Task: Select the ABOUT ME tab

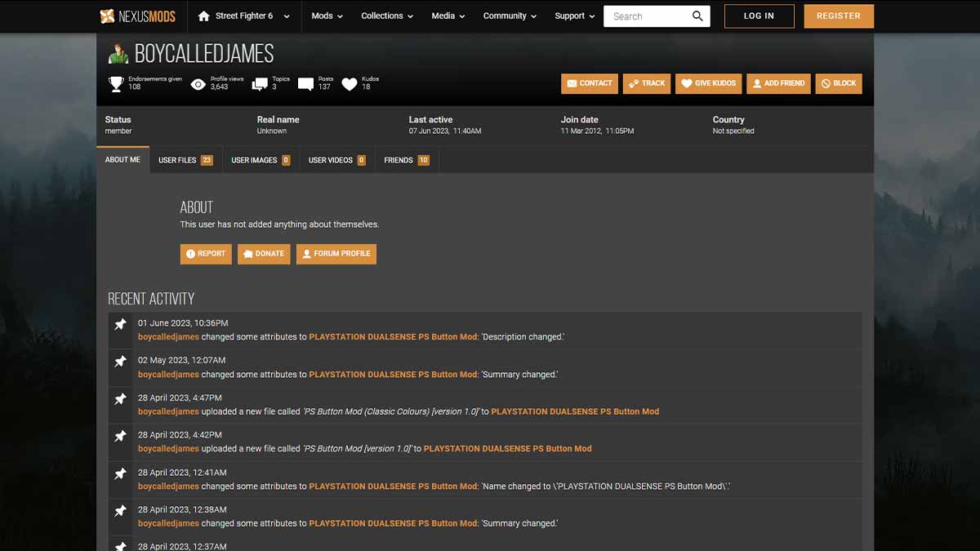Action: pos(122,160)
